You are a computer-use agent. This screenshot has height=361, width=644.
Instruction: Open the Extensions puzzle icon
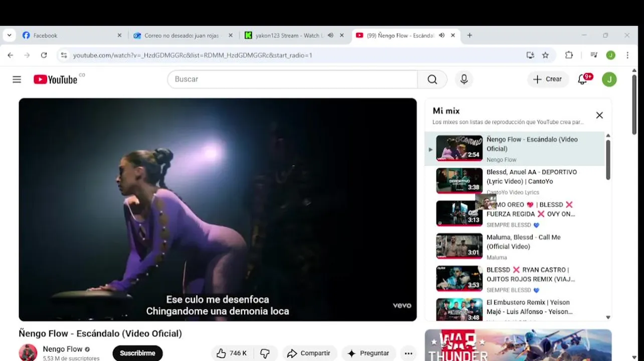(x=569, y=55)
